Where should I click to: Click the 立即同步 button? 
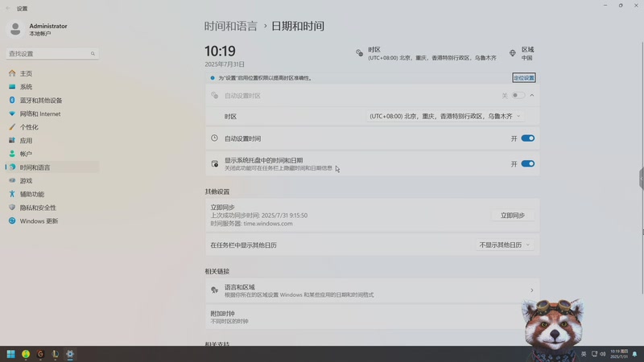(x=513, y=216)
